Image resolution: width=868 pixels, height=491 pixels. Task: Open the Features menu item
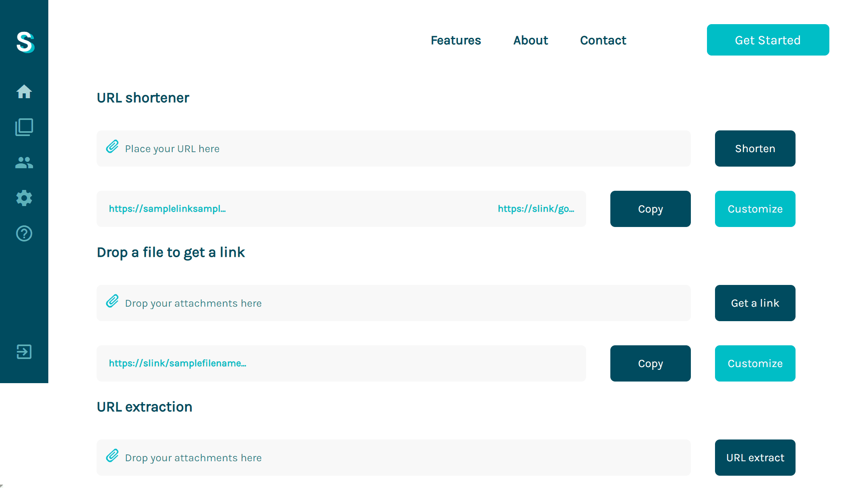(x=456, y=40)
